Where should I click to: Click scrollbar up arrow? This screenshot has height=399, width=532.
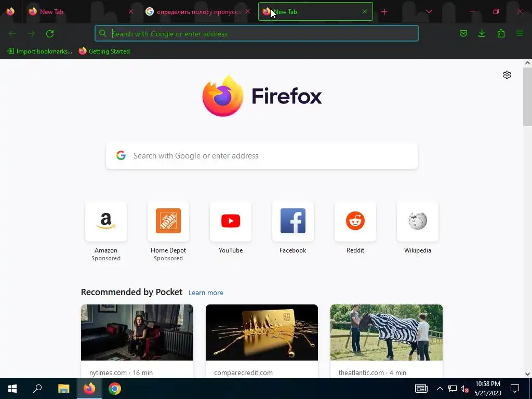pos(527,63)
